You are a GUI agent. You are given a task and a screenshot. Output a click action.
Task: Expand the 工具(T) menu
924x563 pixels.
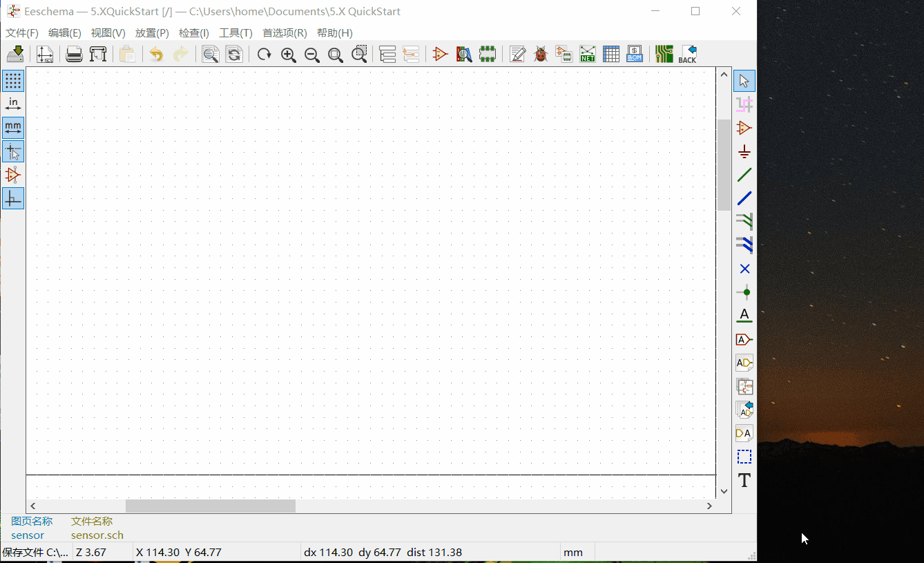click(235, 33)
